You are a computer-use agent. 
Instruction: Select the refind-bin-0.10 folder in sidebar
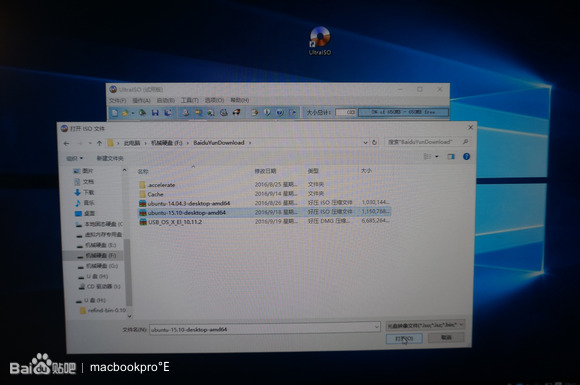pos(103,311)
